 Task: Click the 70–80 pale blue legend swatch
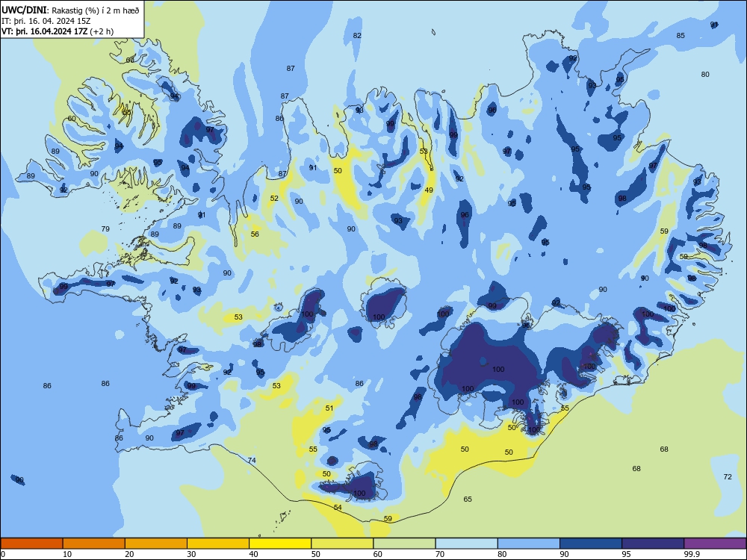pos(467,544)
